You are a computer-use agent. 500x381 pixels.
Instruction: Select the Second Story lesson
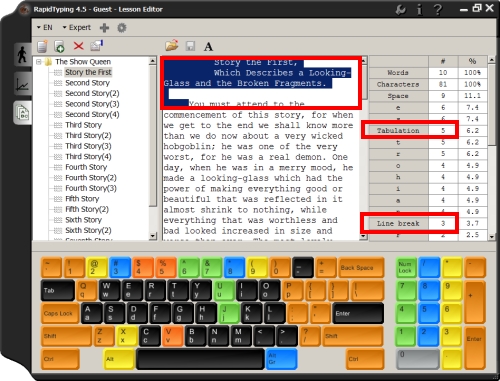tap(87, 83)
